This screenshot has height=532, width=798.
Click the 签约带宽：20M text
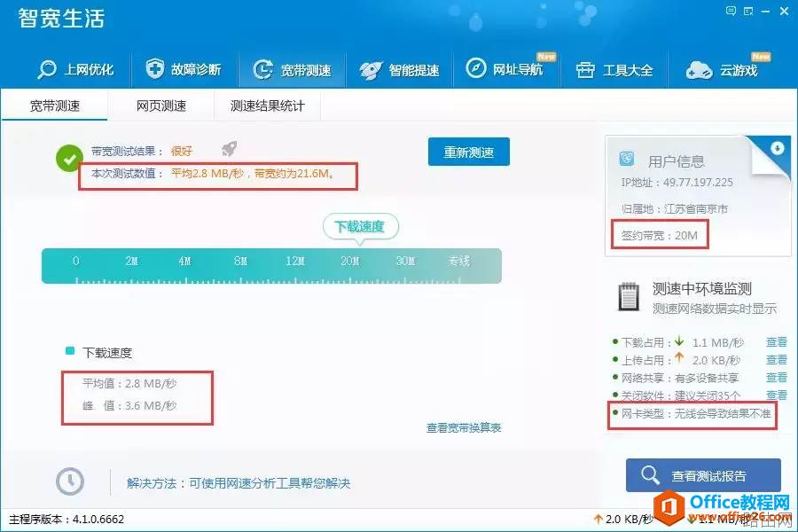tap(659, 235)
